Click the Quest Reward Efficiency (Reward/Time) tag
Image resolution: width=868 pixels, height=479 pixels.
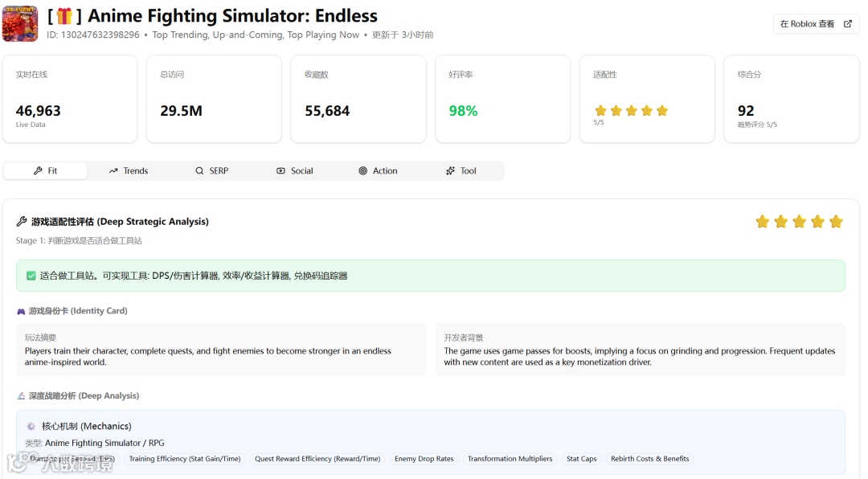(x=317, y=459)
